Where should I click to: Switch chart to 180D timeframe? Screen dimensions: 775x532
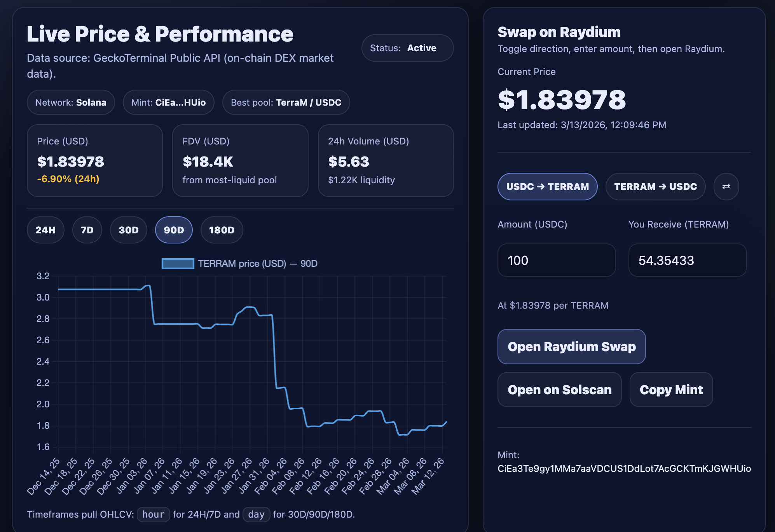222,230
